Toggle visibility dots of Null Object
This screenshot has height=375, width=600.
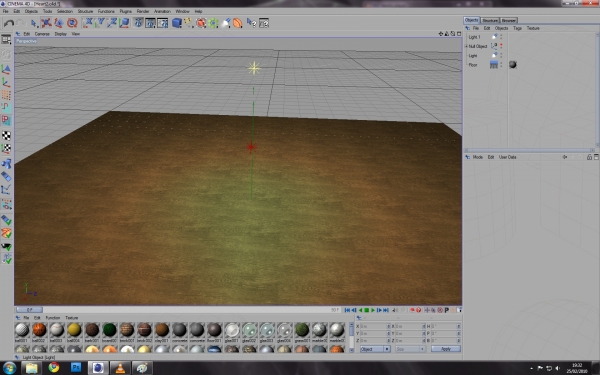click(501, 46)
